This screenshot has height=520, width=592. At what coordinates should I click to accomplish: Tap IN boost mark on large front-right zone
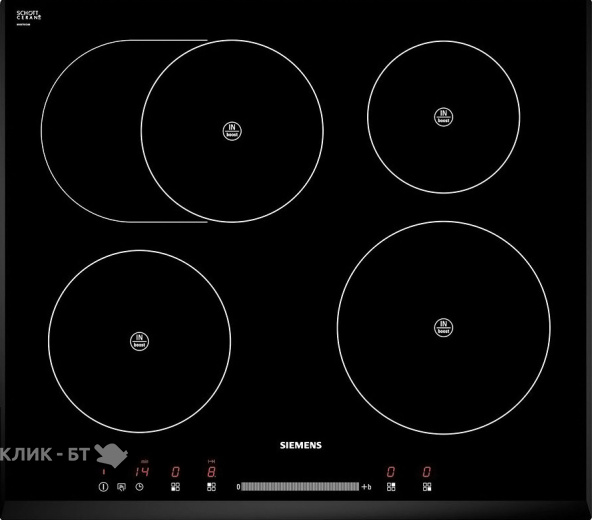point(443,327)
